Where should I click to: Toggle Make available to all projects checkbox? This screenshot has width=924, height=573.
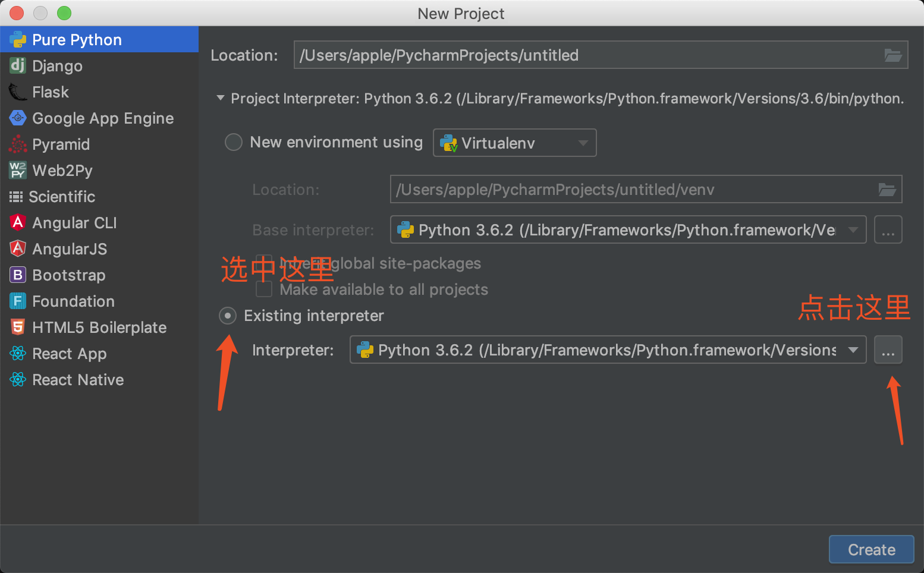click(x=264, y=289)
